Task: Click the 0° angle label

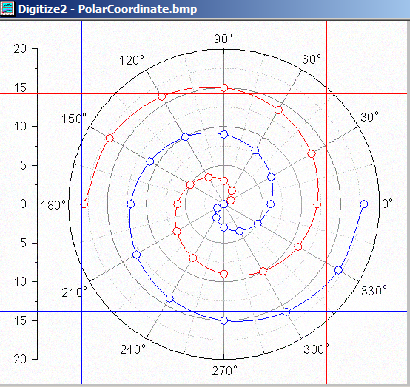Action: click(387, 203)
